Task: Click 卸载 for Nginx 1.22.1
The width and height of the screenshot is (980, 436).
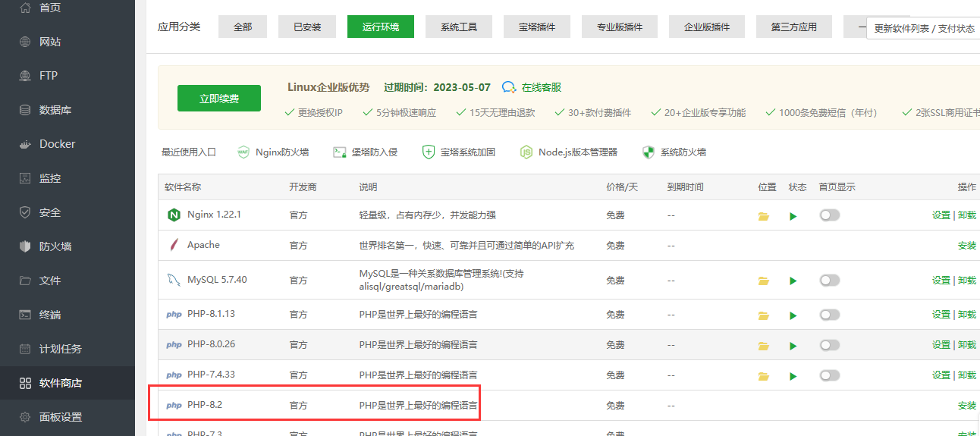Action: tap(967, 215)
